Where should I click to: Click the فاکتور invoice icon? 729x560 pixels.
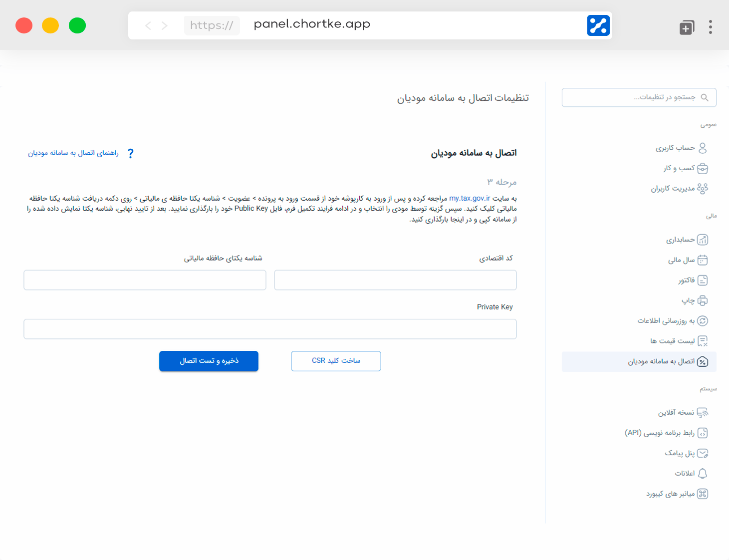[x=703, y=280]
